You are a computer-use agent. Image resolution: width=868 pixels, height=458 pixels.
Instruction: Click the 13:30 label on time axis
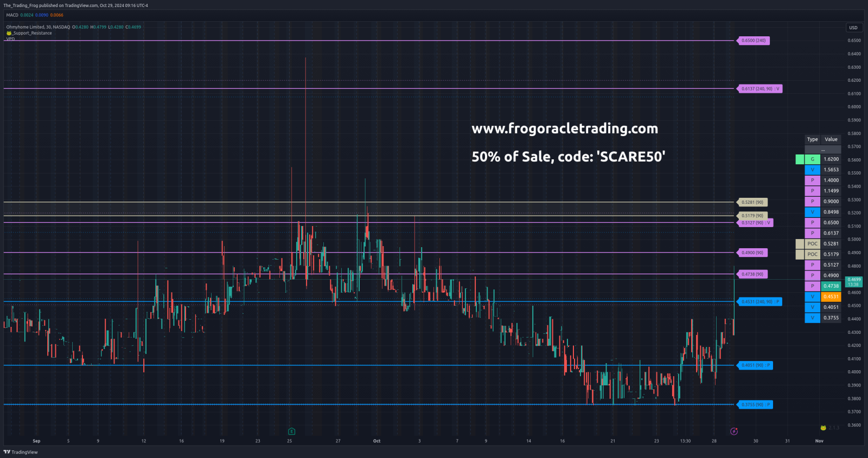pos(685,441)
